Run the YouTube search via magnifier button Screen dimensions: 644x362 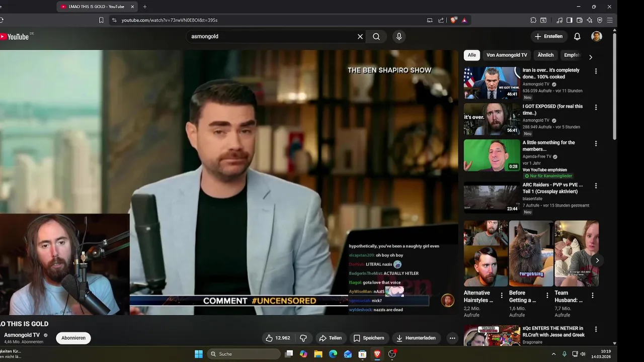[376, 37]
